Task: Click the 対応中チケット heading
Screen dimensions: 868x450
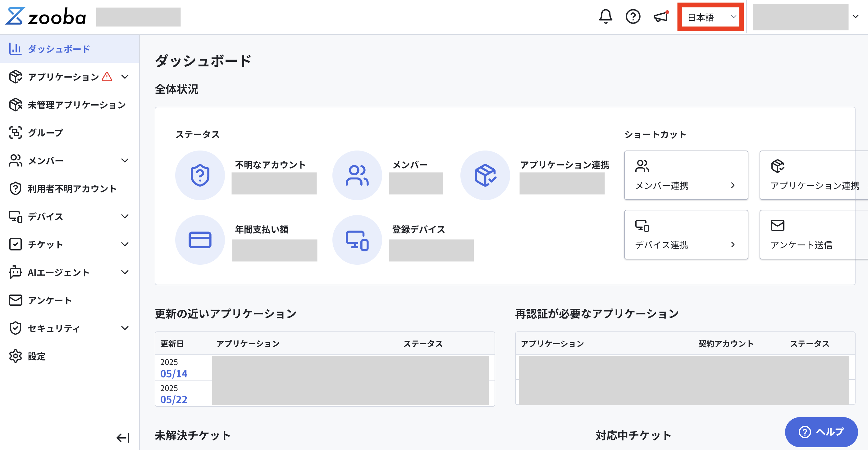Action: click(633, 435)
